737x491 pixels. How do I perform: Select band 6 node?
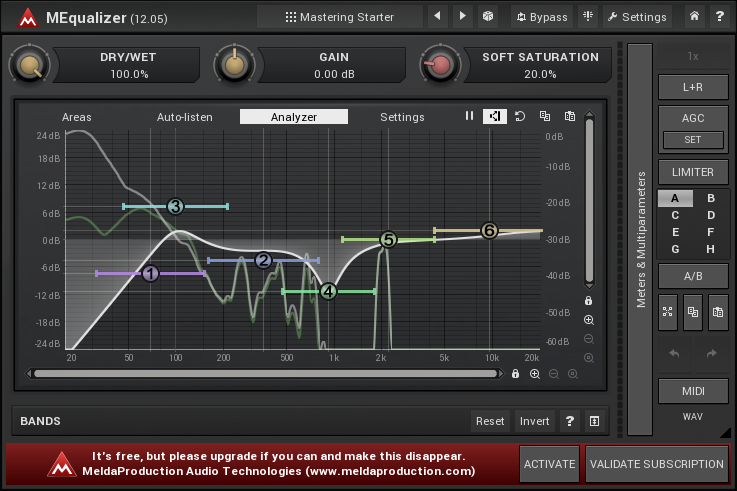click(489, 231)
